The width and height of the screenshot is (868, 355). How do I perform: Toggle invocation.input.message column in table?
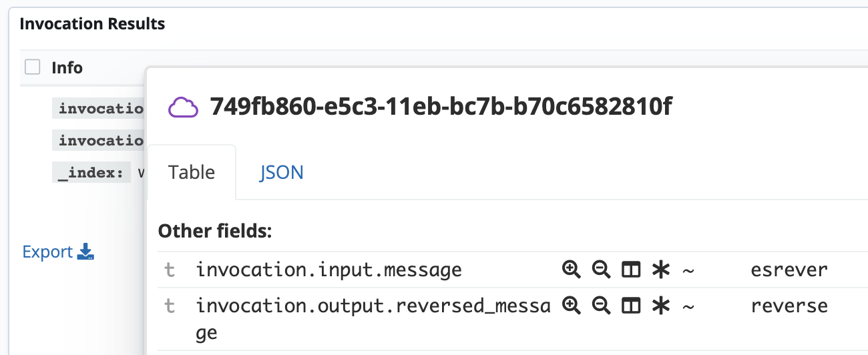(x=631, y=270)
